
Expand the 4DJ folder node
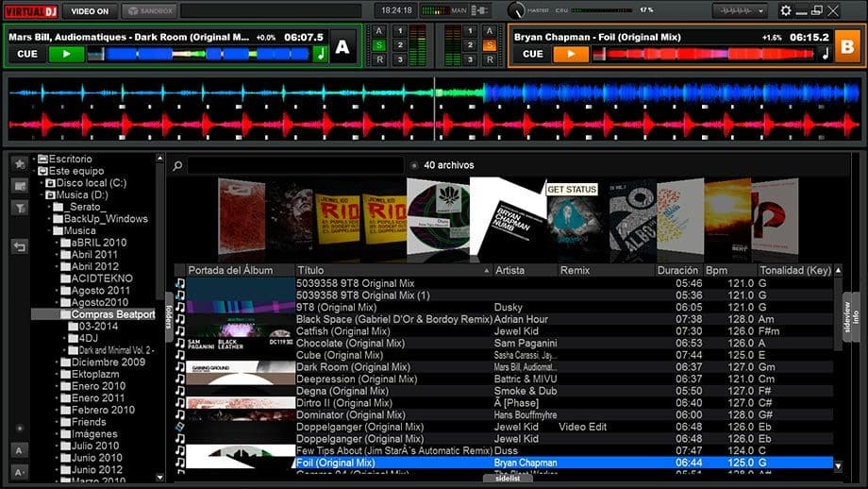pos(65,338)
